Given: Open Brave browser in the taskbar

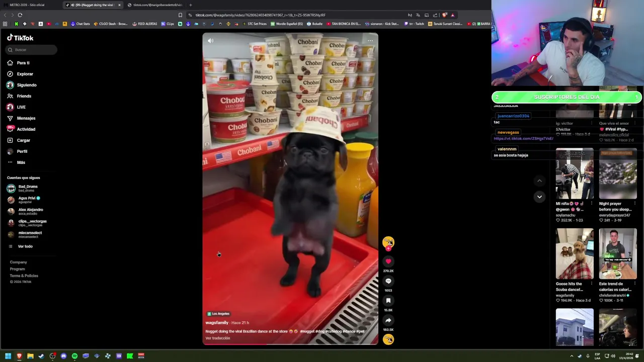Looking at the screenshot, I should [x=19, y=356].
